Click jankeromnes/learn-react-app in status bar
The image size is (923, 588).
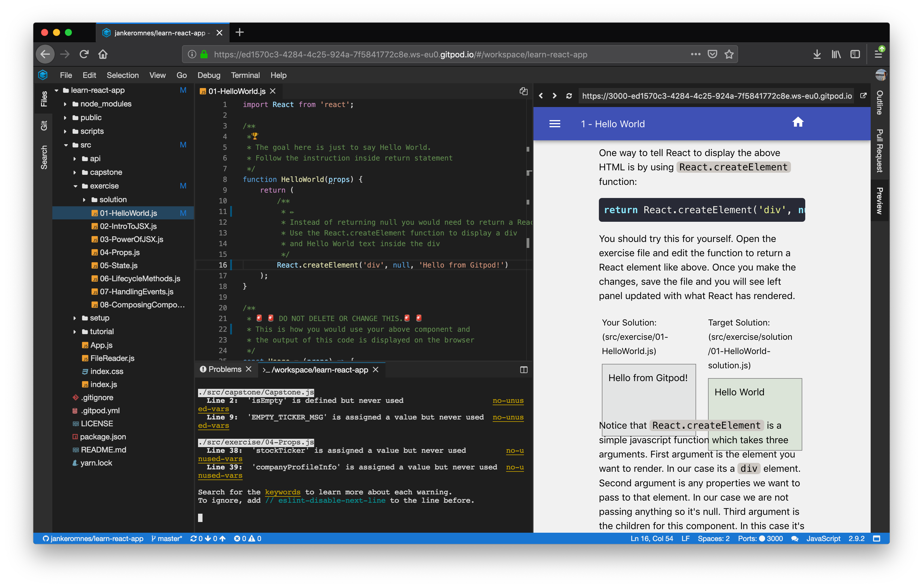click(93, 539)
